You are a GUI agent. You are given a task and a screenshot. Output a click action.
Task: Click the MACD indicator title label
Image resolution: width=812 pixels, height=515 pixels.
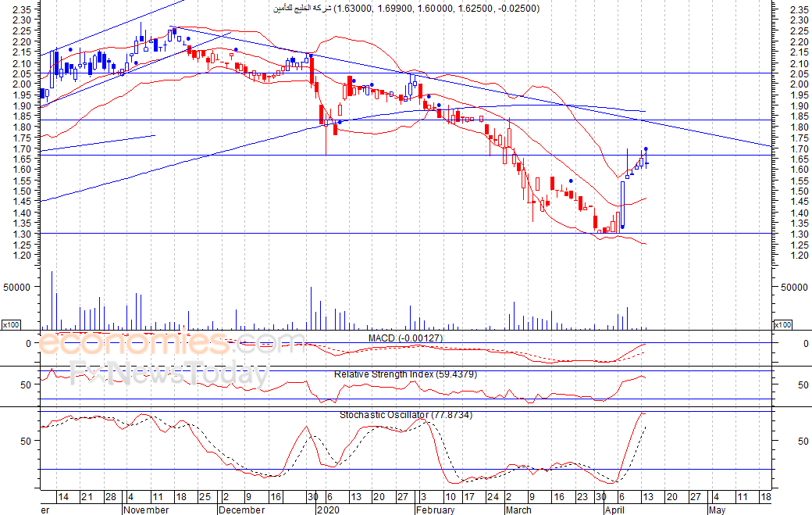[405, 338]
